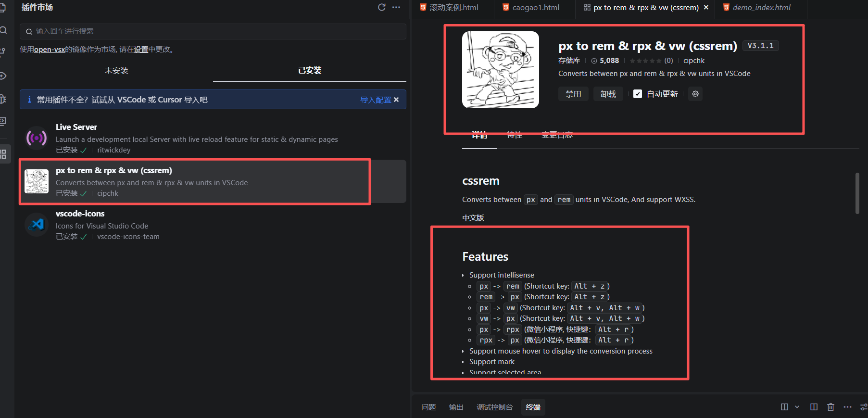868x418 pixels.
Task: Click the vscode-icons extension logo
Action: coord(37,225)
